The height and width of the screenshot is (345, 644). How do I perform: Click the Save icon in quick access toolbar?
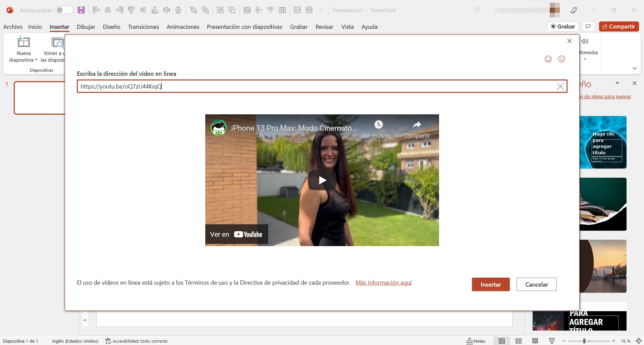click(x=81, y=10)
